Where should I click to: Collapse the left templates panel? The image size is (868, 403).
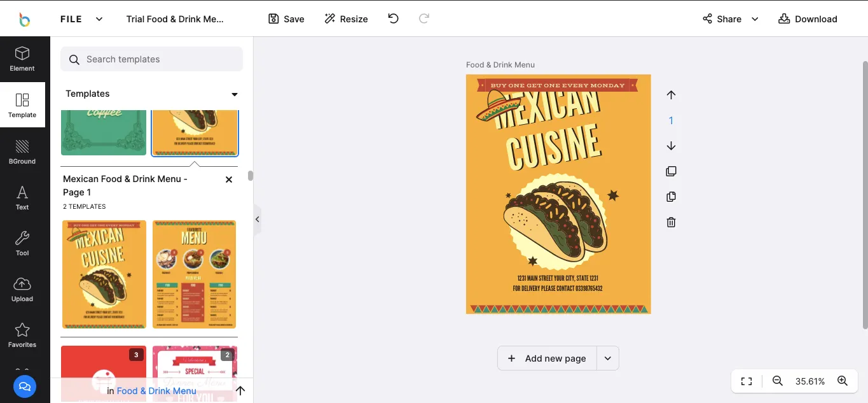(257, 219)
